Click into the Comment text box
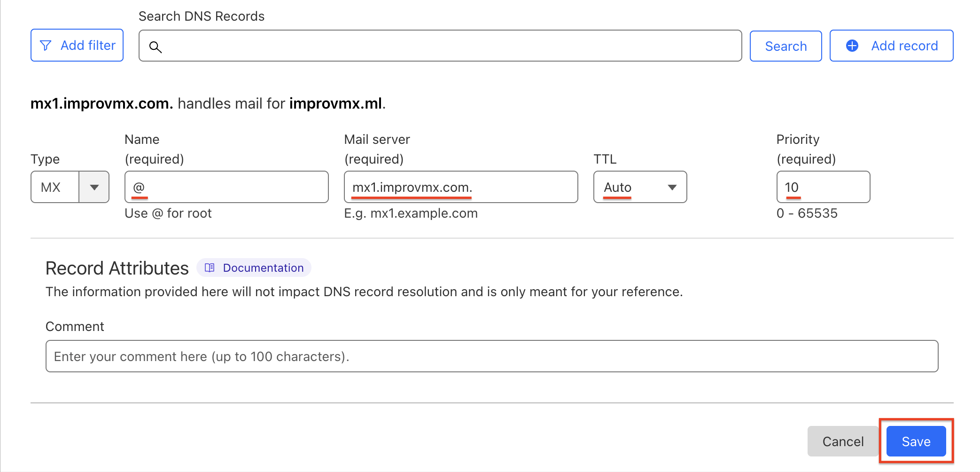This screenshot has height=472, width=980. pos(492,356)
